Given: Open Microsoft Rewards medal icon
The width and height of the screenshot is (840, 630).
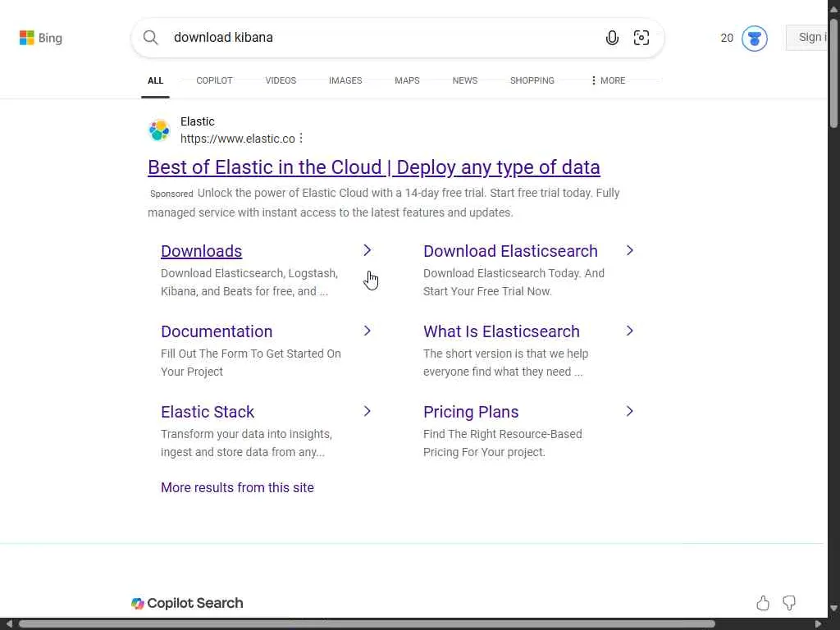Looking at the screenshot, I should (x=754, y=38).
